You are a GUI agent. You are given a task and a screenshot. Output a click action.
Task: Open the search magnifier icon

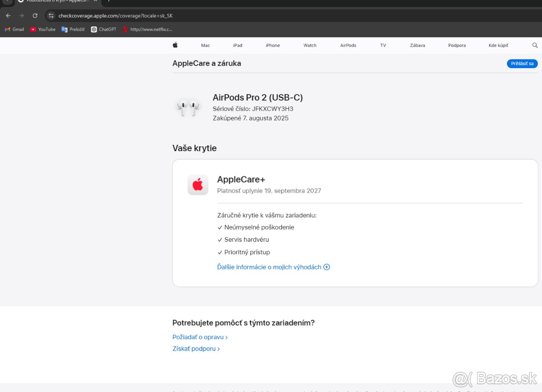(x=535, y=45)
